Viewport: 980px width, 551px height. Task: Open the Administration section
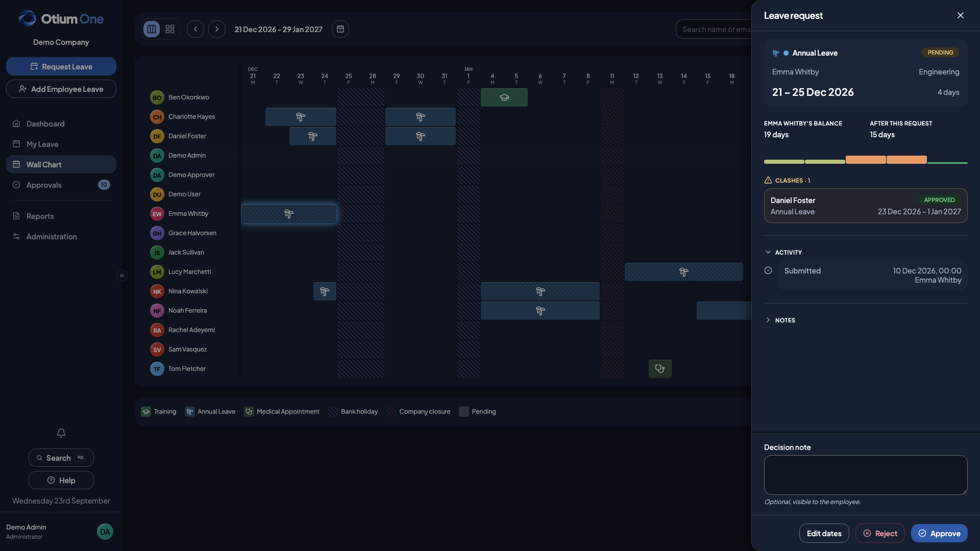[x=61, y=236]
